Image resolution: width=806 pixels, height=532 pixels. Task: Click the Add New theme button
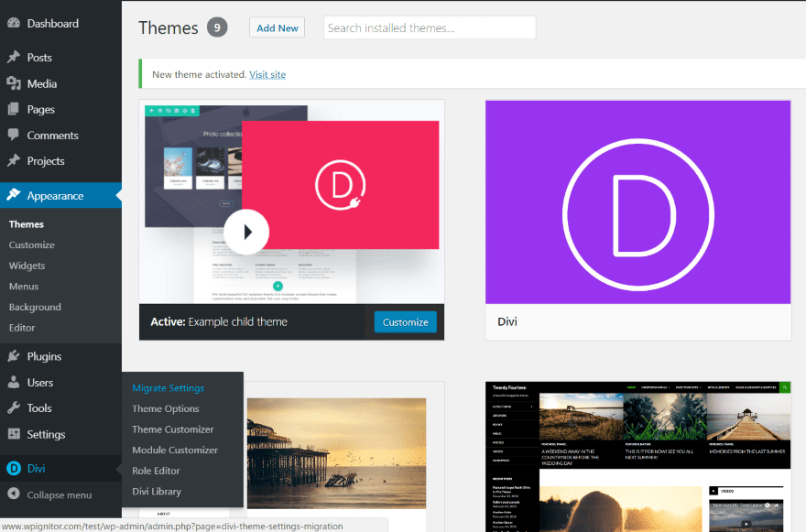pyautogui.click(x=277, y=27)
